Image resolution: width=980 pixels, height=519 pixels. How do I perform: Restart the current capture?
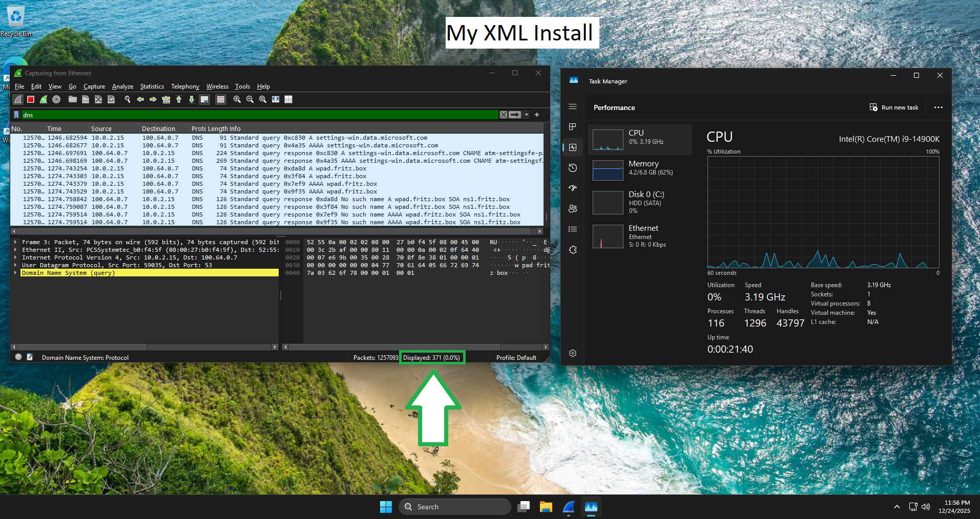pos(44,99)
